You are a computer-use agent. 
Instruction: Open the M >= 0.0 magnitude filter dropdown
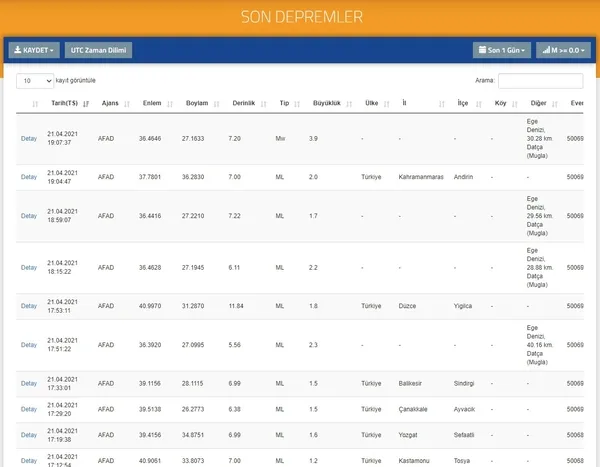[x=563, y=50]
